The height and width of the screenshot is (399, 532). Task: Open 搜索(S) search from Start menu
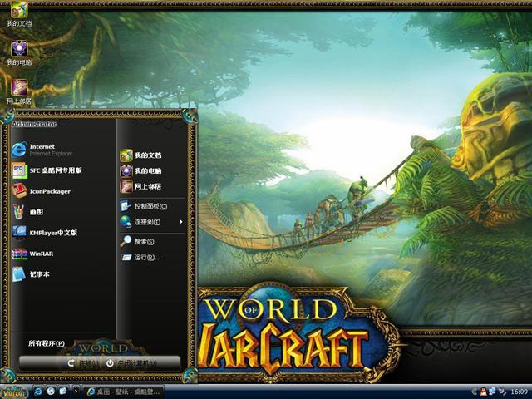coord(137,241)
